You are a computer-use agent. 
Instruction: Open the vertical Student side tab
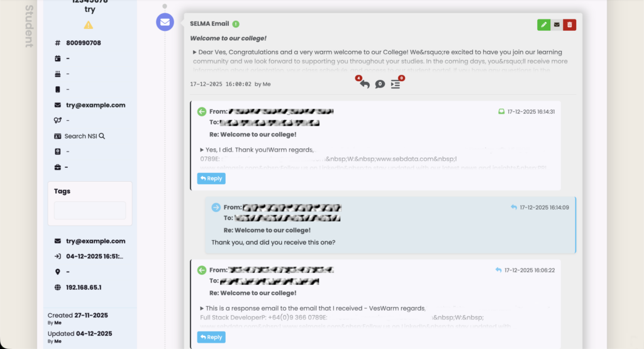point(29,26)
